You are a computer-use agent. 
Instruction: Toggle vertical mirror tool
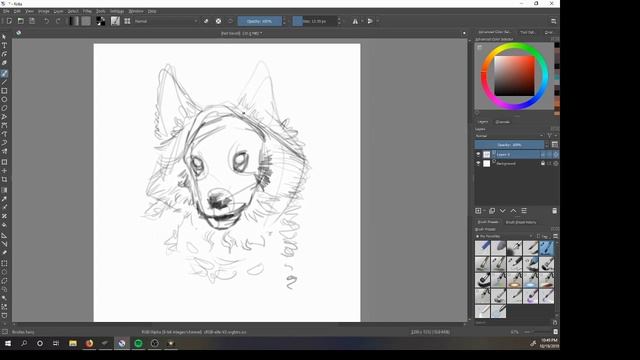[370, 21]
